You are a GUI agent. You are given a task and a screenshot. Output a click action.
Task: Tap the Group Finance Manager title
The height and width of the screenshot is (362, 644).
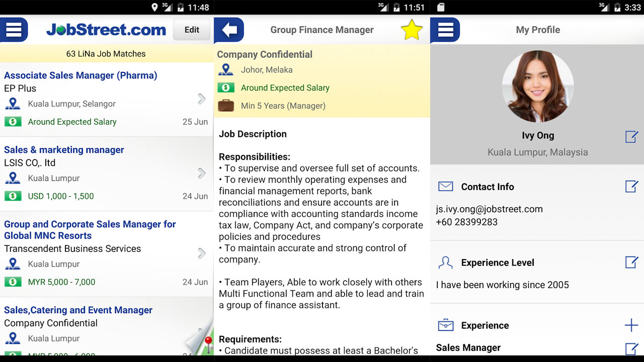[322, 30]
